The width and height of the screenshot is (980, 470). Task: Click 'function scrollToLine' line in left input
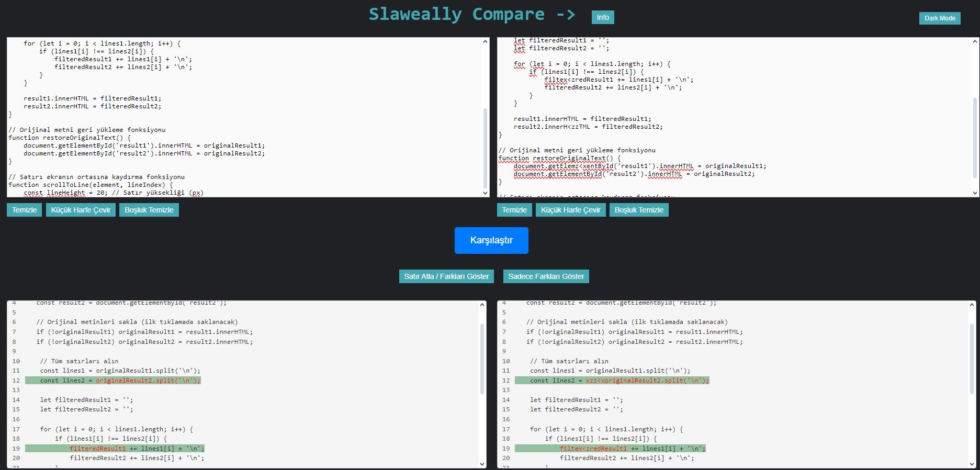click(91, 185)
